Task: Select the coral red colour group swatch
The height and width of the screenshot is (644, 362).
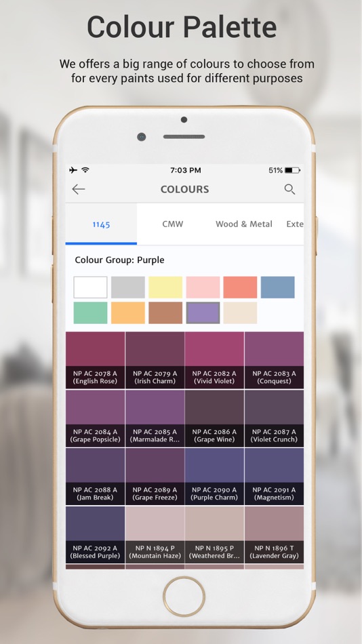Action: pos(240,287)
